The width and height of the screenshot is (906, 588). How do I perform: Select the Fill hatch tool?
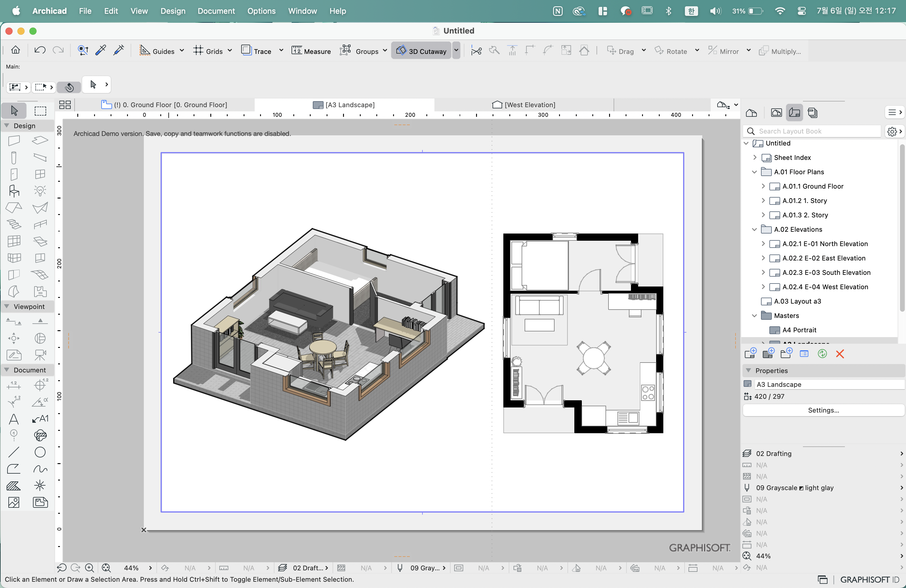point(14,486)
